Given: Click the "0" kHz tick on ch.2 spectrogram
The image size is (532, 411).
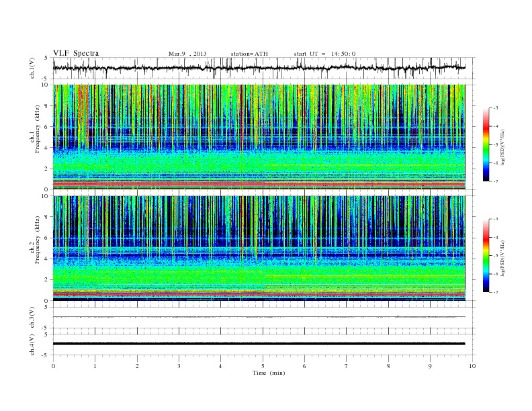Looking at the screenshot, I should 46,300.
